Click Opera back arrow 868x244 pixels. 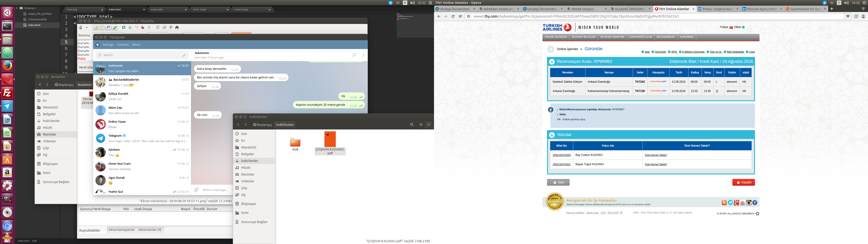click(x=438, y=16)
